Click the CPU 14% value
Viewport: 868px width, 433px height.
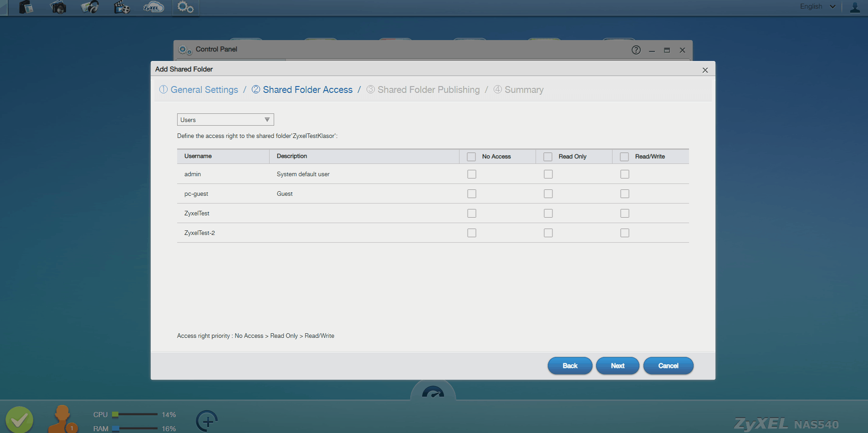169,415
